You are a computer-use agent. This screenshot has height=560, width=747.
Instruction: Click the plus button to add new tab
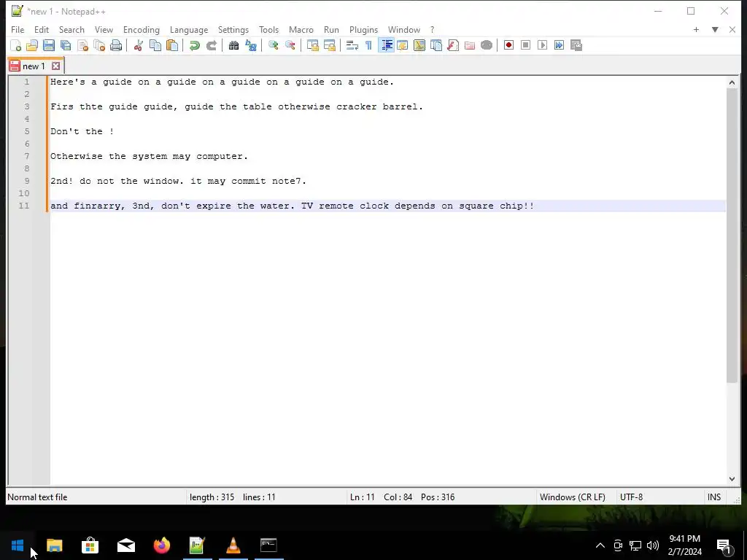click(x=696, y=29)
